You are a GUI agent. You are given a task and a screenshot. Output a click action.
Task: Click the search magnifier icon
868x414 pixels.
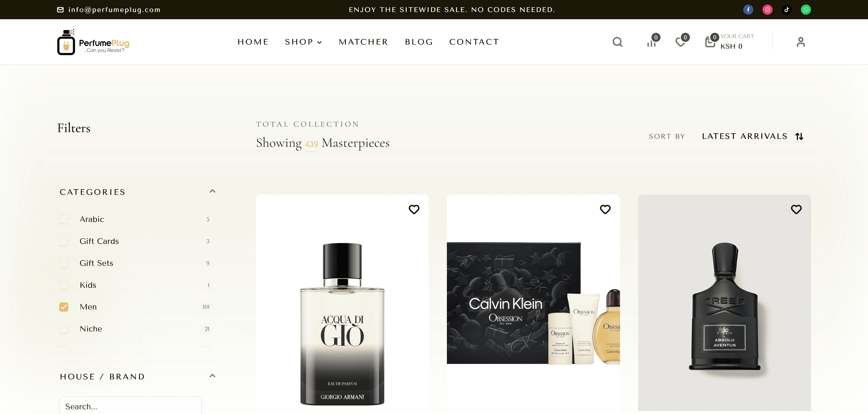617,42
